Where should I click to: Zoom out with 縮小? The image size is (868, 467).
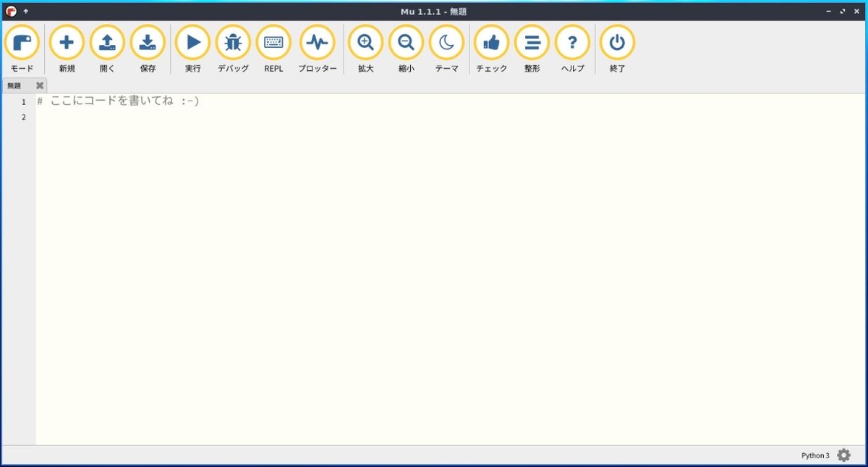point(407,49)
